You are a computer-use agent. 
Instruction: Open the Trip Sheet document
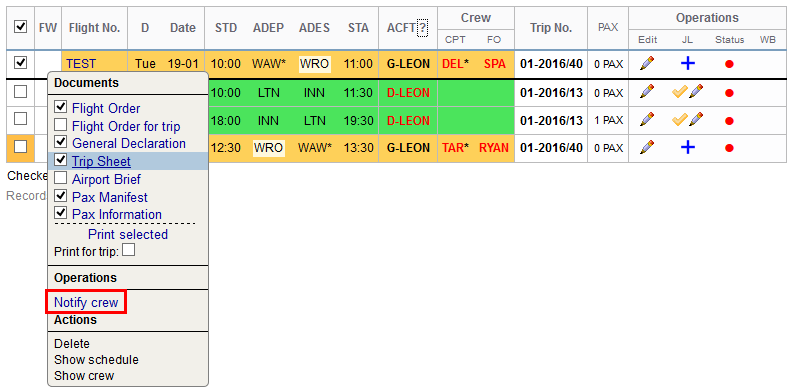click(101, 161)
